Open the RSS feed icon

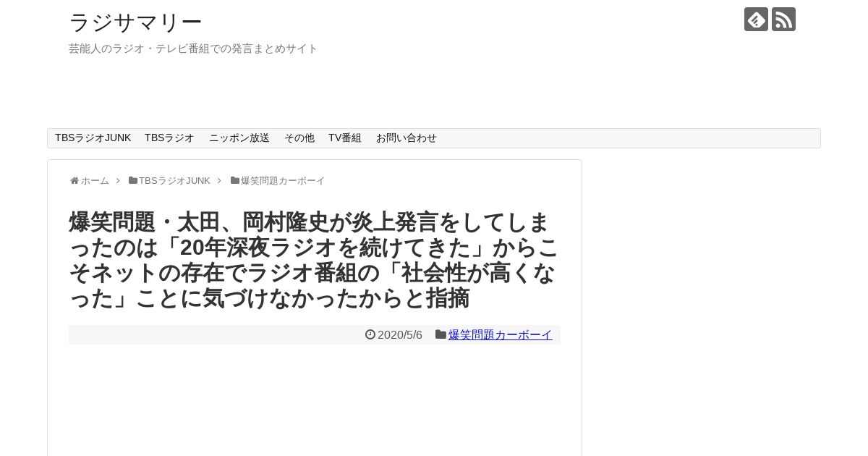coord(783,20)
